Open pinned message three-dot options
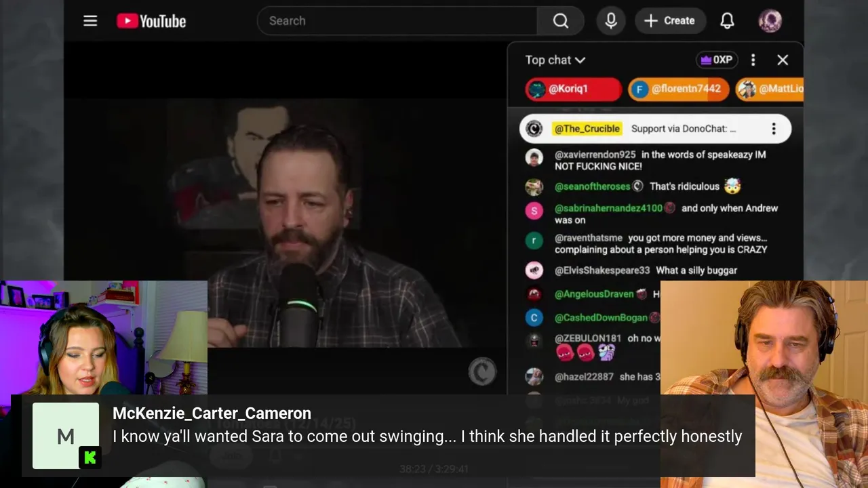 point(774,129)
